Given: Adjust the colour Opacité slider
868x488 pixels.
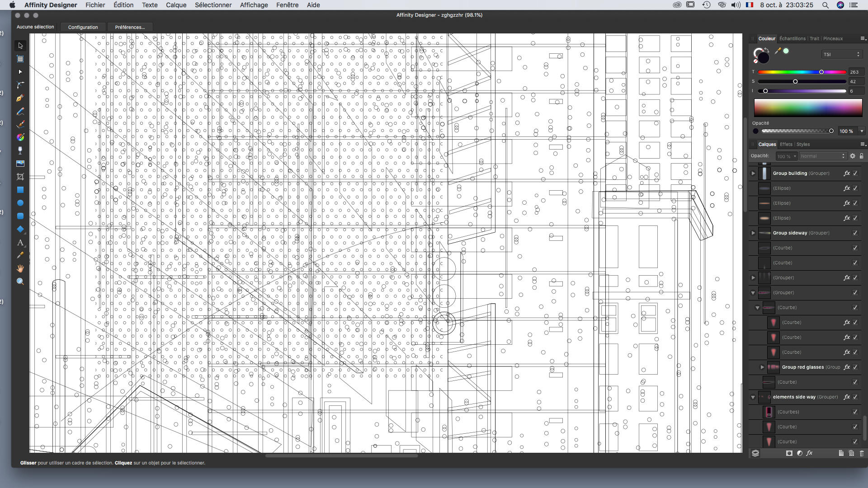Looking at the screenshot, I should click(798, 131).
